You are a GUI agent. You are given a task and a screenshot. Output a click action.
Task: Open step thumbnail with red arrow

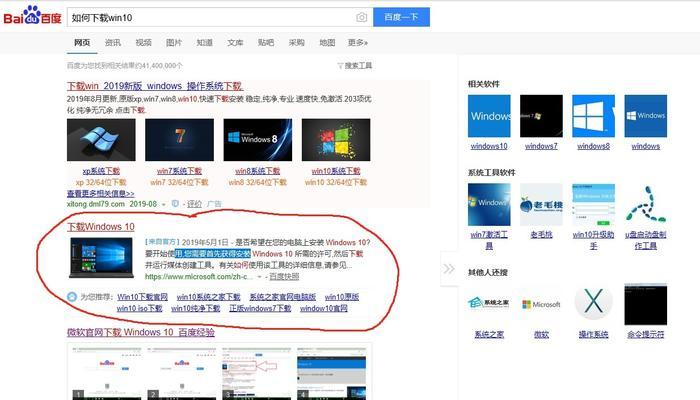click(257, 373)
